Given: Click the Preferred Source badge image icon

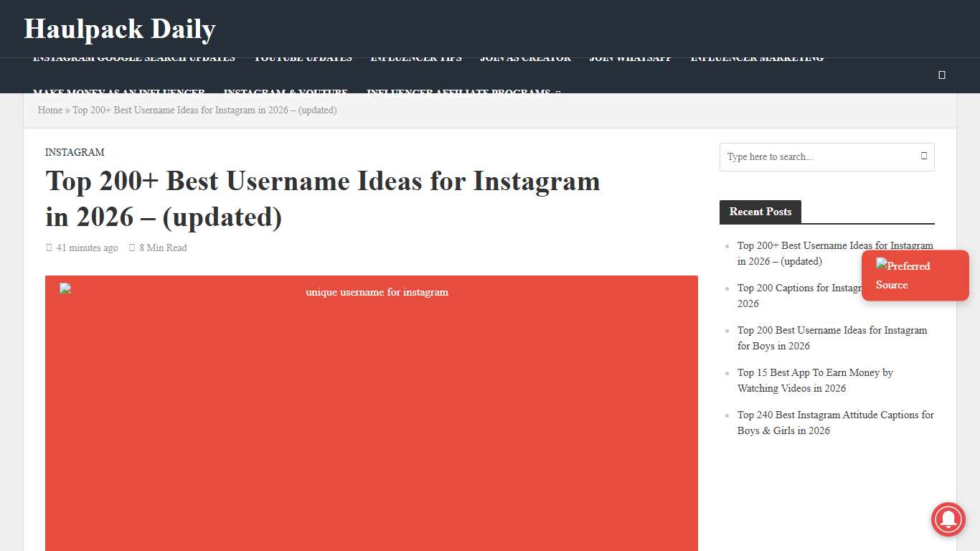Looking at the screenshot, I should (x=880, y=265).
